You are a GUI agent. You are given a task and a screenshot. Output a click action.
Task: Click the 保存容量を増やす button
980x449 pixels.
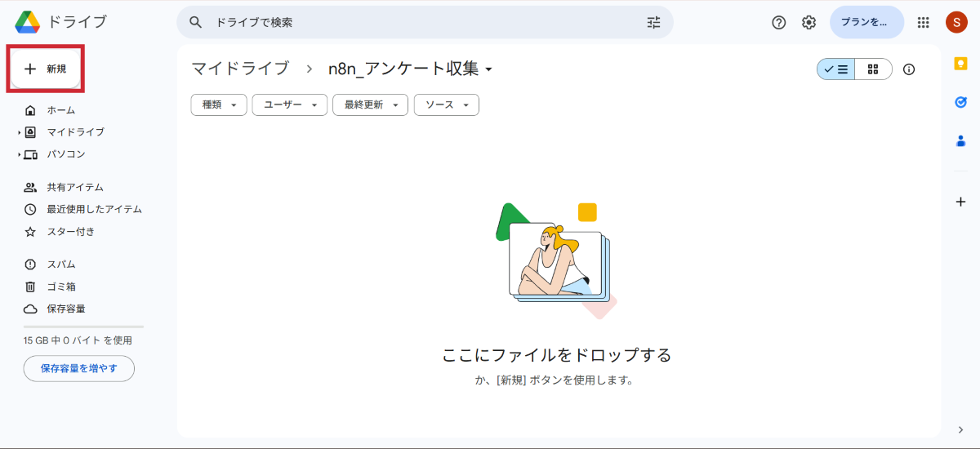pos(79,368)
